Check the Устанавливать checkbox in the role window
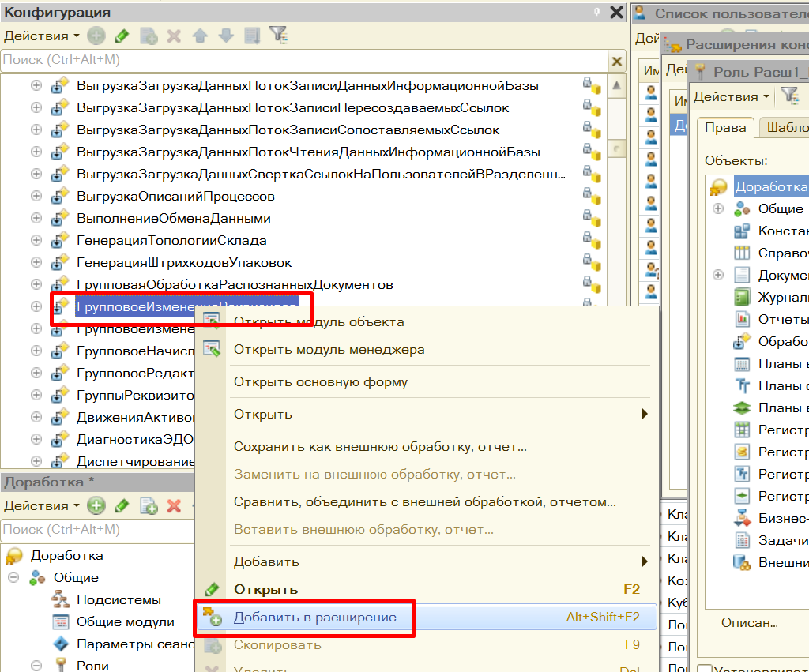Screen dimensions: 809x672 click(704, 667)
